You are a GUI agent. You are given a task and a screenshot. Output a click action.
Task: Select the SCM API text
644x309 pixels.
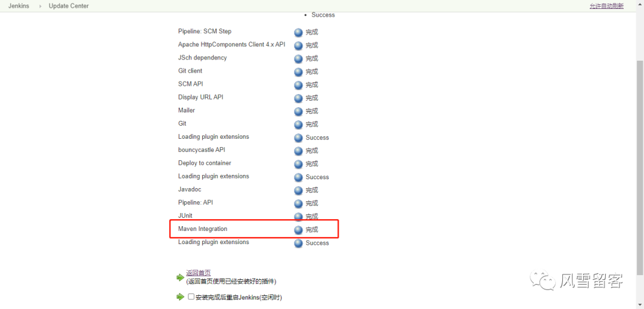point(191,83)
